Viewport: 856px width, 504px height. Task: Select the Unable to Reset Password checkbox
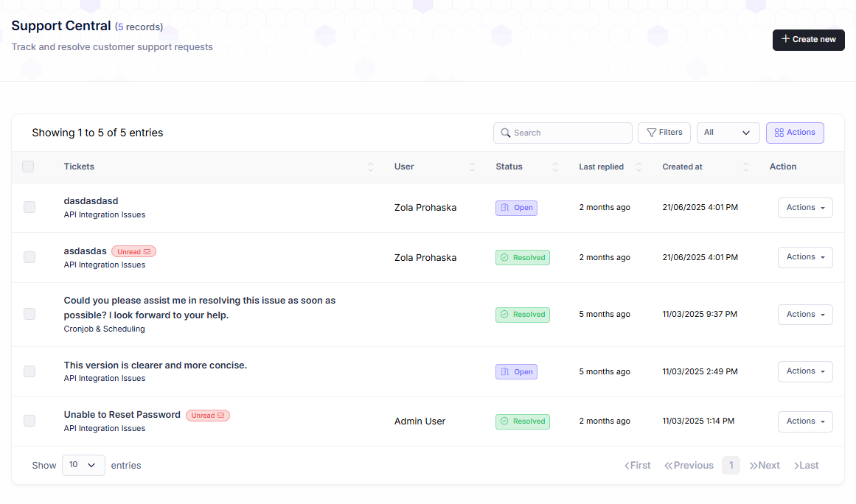(x=29, y=421)
